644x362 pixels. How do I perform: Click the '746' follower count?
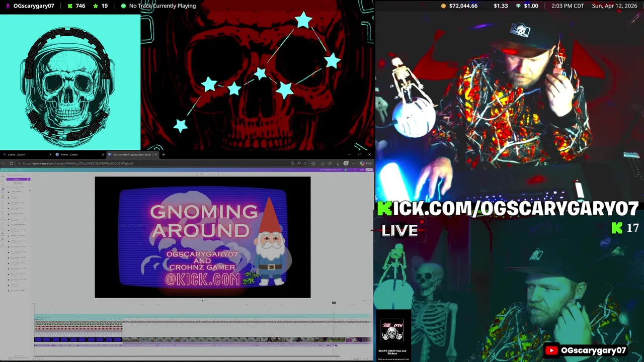[80, 6]
